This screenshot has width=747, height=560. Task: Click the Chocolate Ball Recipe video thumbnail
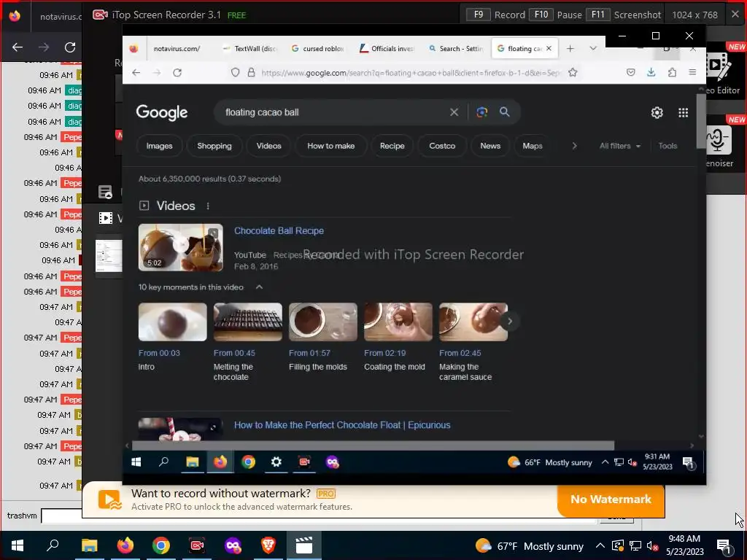(181, 248)
